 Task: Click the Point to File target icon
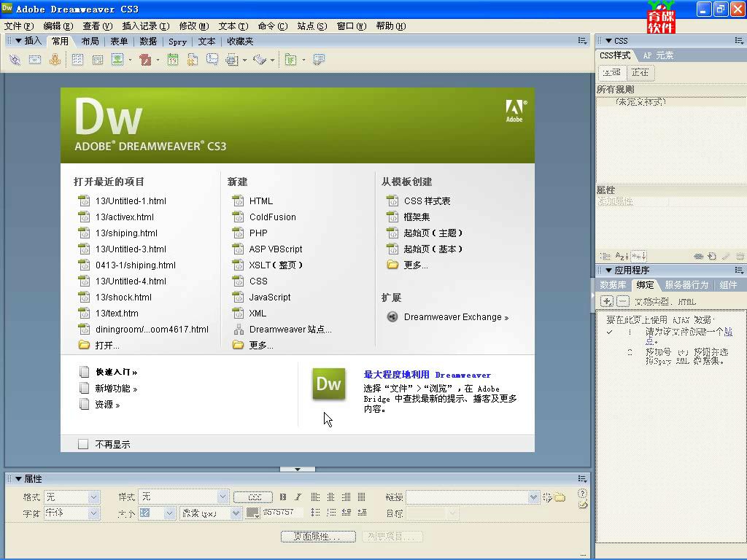pos(547,497)
